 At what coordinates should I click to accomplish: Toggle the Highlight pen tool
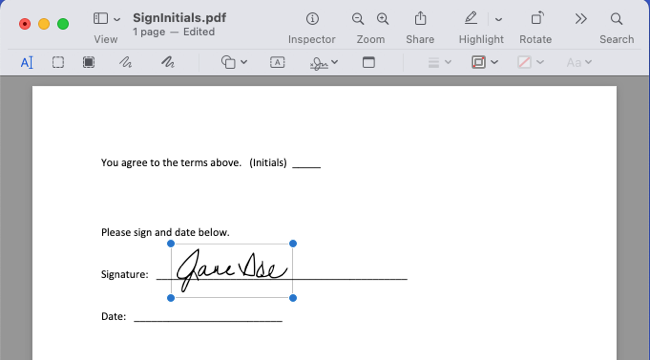(x=471, y=18)
